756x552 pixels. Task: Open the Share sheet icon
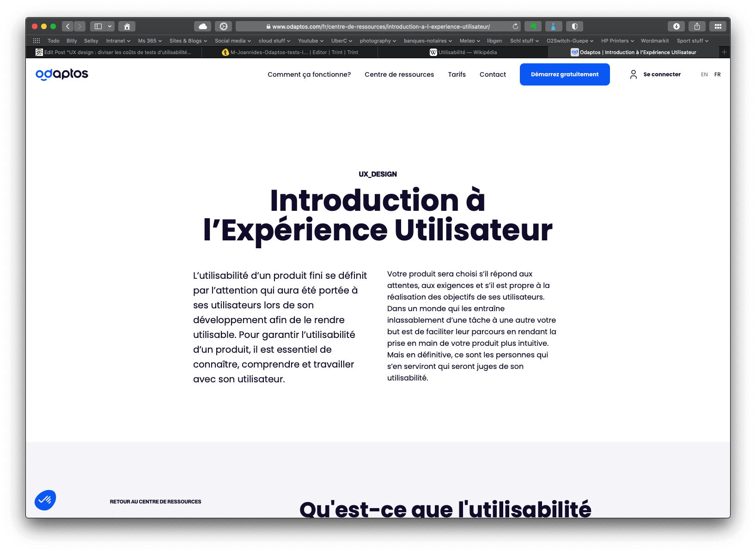point(697,26)
